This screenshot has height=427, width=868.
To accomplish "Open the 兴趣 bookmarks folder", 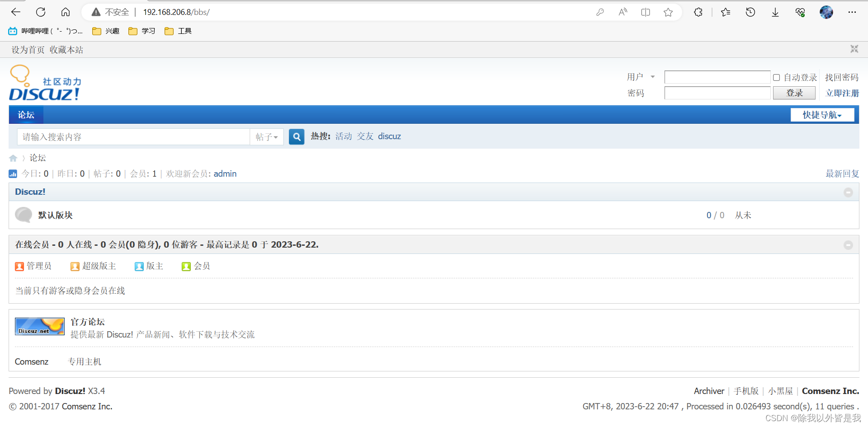I will tap(106, 31).
